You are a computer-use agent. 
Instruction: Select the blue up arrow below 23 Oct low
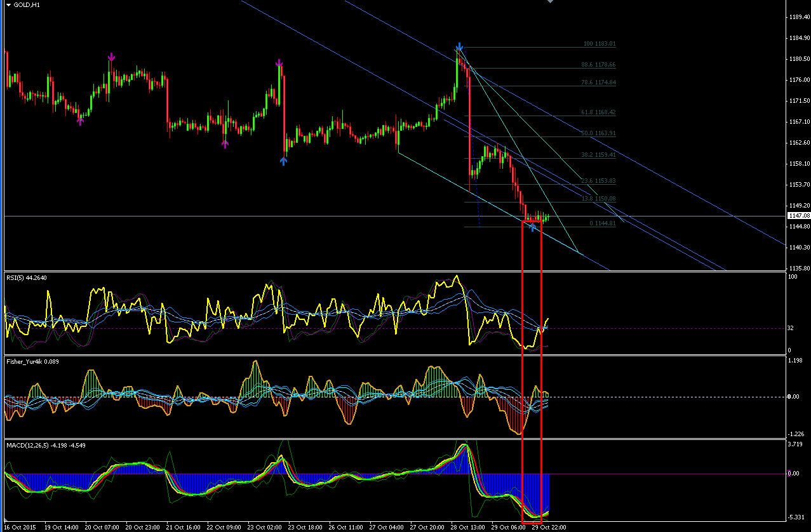pos(284,161)
